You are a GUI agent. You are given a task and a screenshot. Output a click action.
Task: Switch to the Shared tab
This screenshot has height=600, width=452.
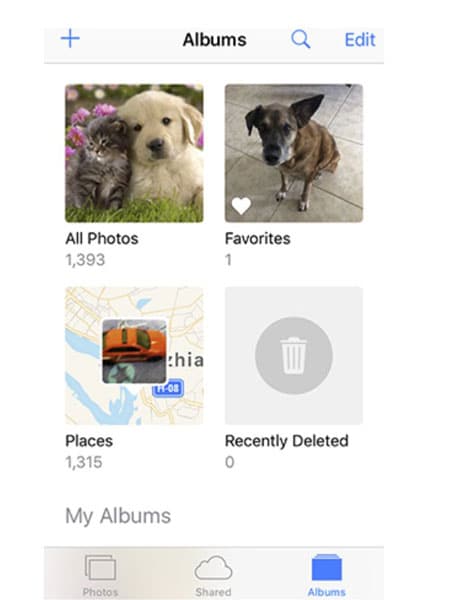[x=213, y=575]
